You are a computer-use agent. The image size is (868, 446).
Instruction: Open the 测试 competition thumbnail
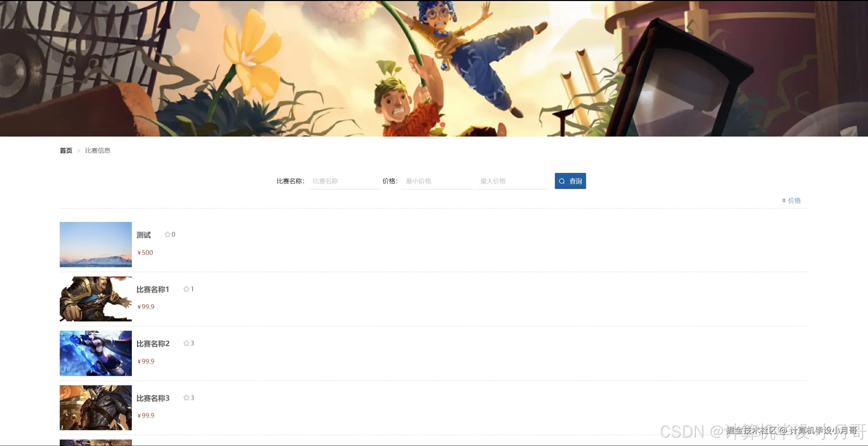[96, 244]
